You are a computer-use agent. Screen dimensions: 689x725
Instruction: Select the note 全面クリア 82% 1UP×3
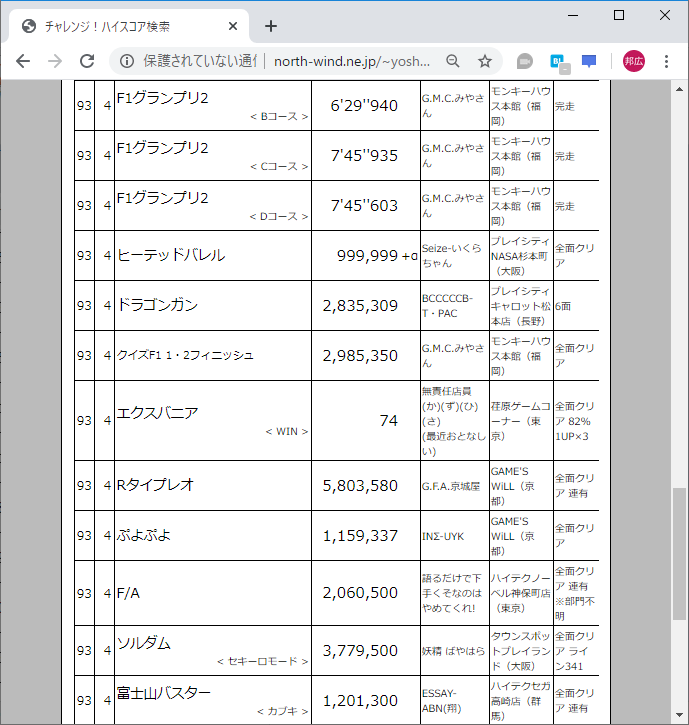pos(575,421)
